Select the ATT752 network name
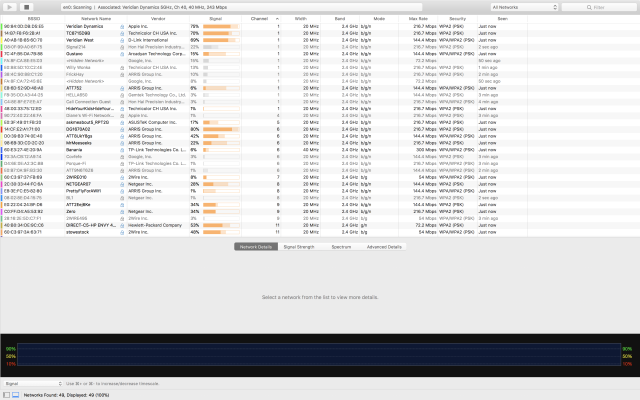The height and width of the screenshot is (400, 640). (x=74, y=88)
